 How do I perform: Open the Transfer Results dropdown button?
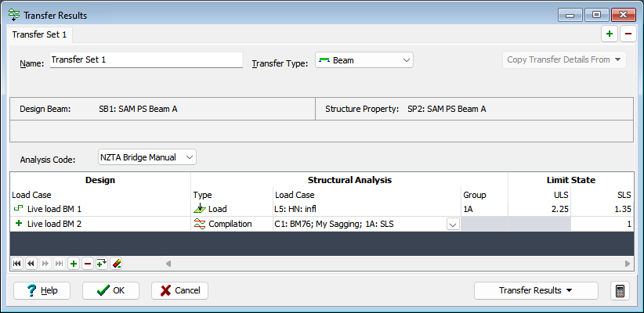pos(536,290)
